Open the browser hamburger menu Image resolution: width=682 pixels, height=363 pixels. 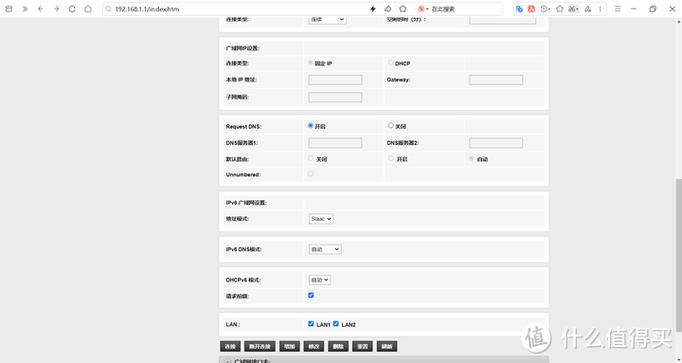617,9
